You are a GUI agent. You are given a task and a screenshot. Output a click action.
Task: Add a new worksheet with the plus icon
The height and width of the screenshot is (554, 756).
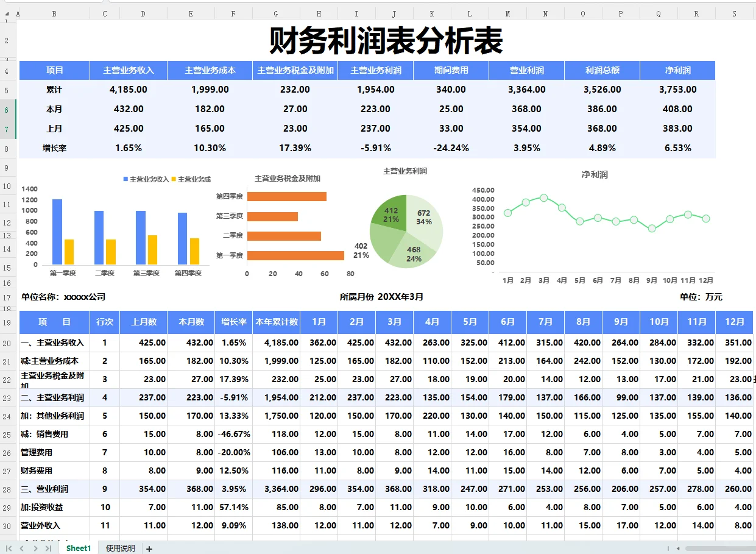tap(149, 548)
